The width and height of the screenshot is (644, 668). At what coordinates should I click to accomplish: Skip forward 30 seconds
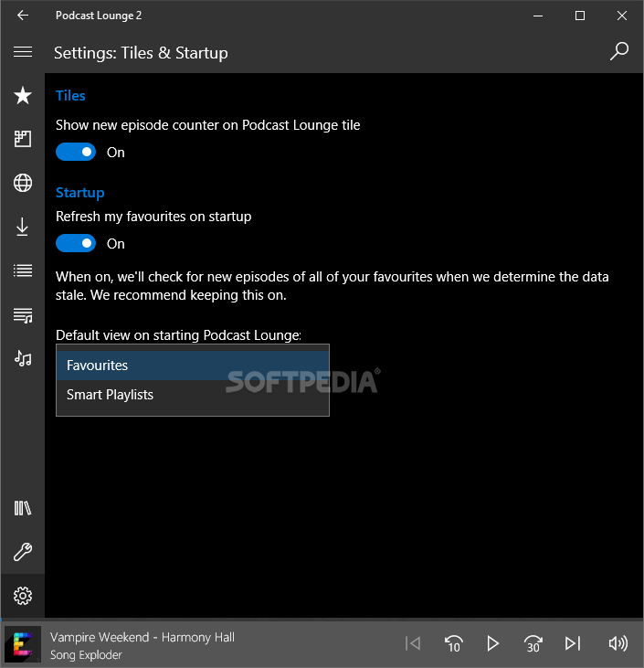(x=533, y=643)
